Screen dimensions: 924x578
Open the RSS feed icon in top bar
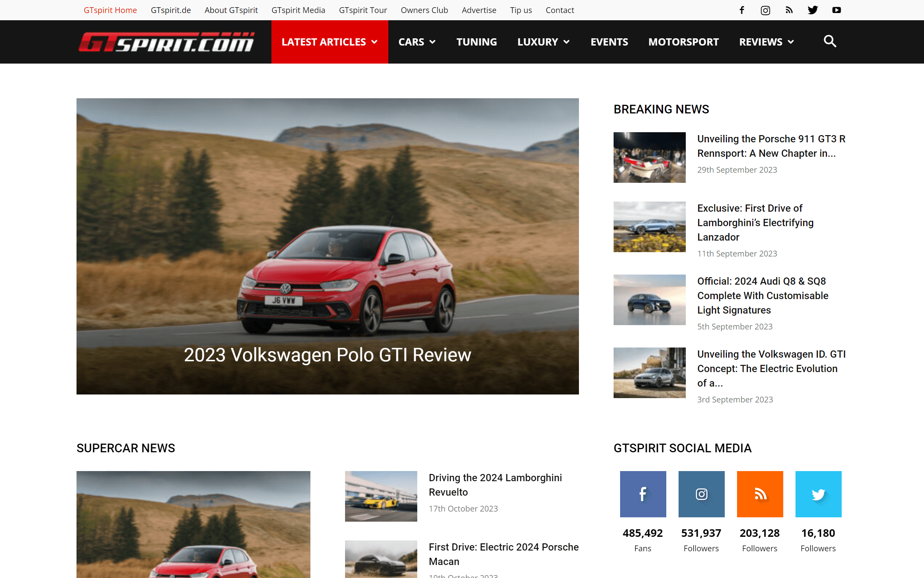pos(789,10)
